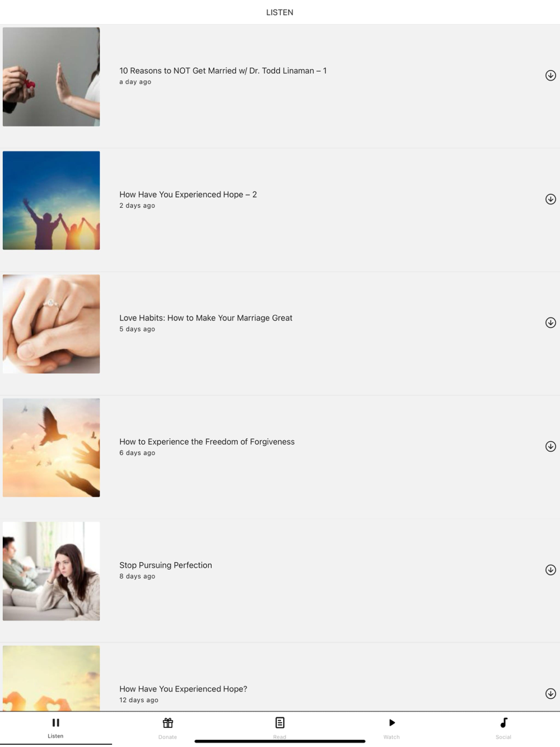Download the 10 Reasons to NOT Get Married episode
Image resolution: width=560 pixels, height=747 pixels.
(550, 76)
